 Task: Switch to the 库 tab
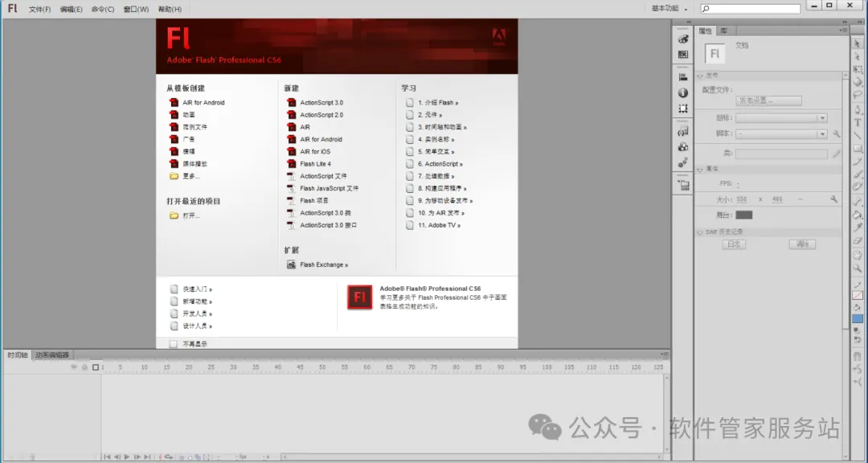click(x=723, y=31)
